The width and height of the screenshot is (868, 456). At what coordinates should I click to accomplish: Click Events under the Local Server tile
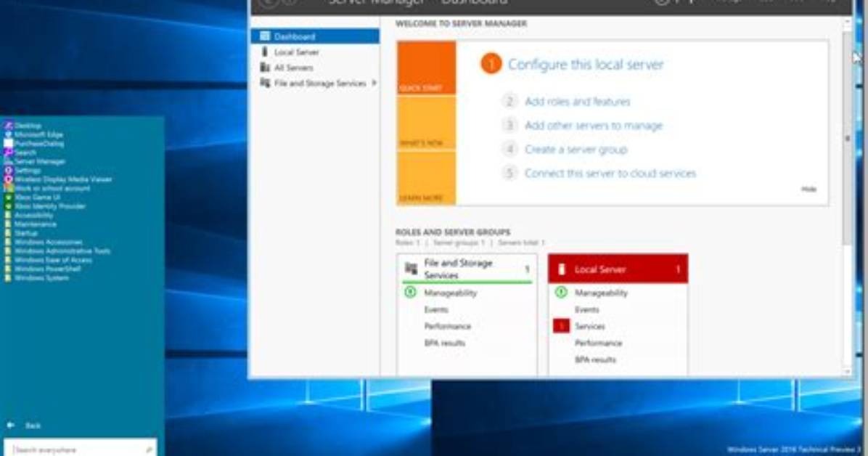point(587,309)
